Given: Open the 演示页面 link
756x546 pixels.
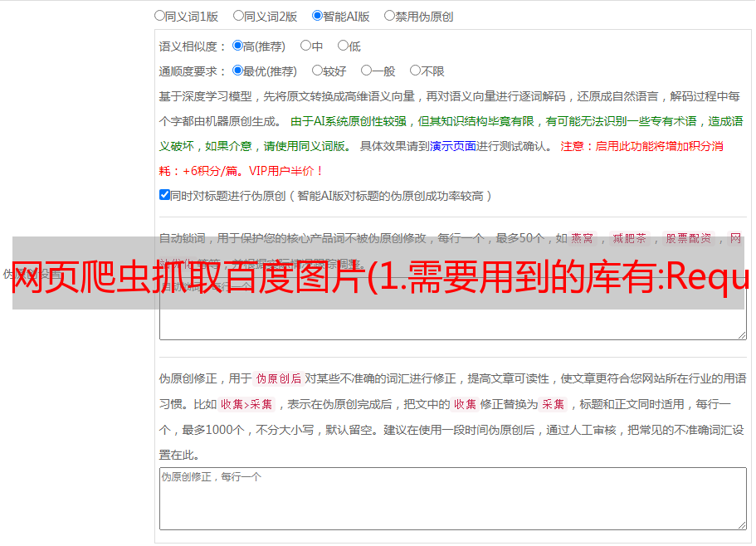Looking at the screenshot, I should (452, 146).
